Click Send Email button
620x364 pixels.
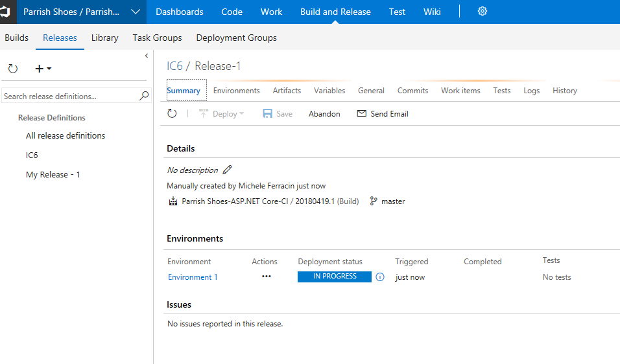tap(383, 114)
